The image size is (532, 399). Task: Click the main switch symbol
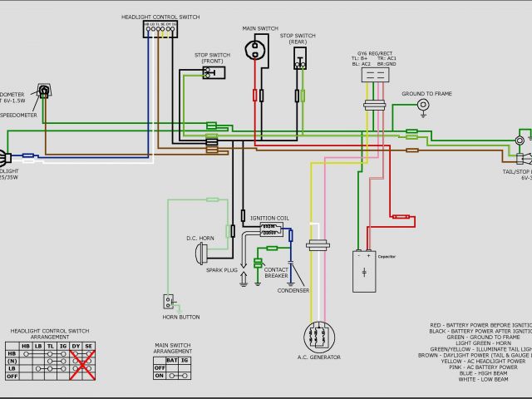[259, 49]
